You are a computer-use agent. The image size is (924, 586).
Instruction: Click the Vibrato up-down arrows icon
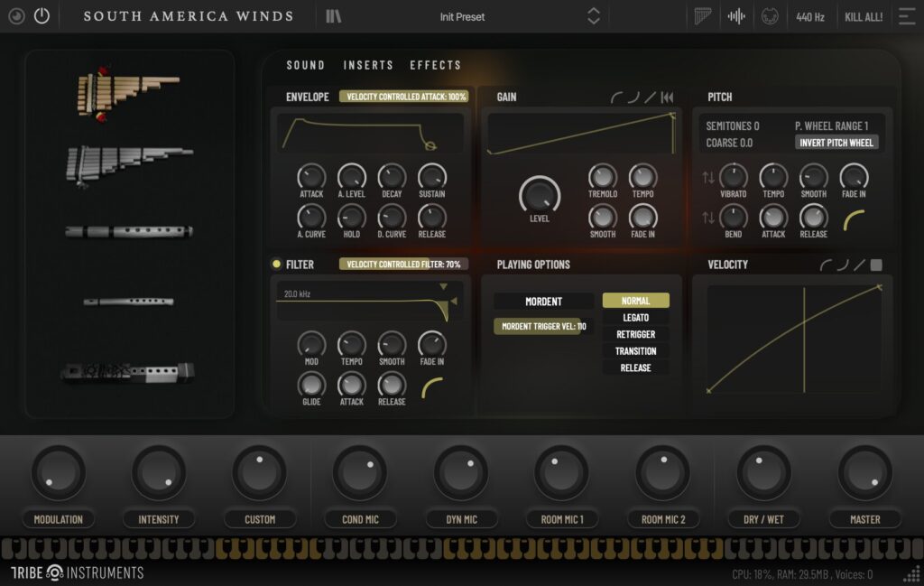(x=708, y=177)
